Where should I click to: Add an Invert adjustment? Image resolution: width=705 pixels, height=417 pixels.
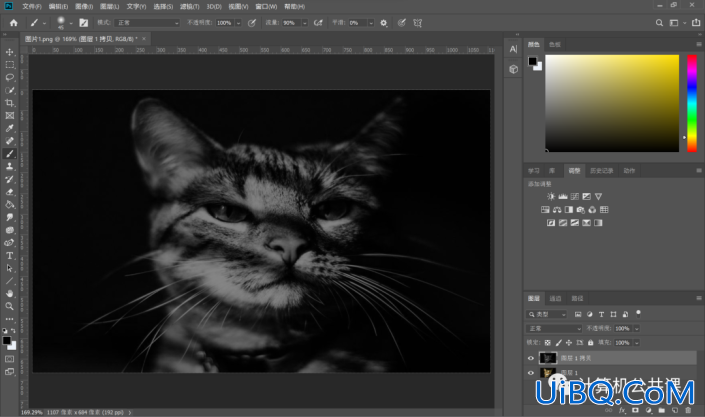551,223
